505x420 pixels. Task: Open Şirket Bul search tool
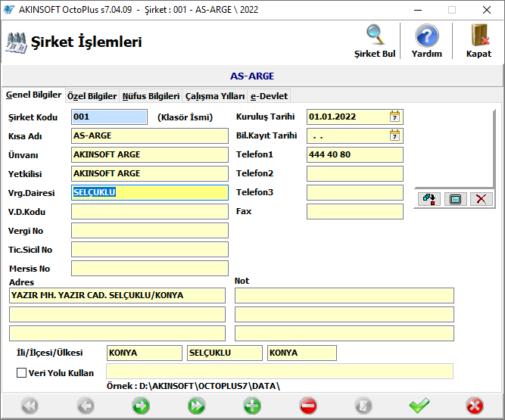tap(375, 41)
